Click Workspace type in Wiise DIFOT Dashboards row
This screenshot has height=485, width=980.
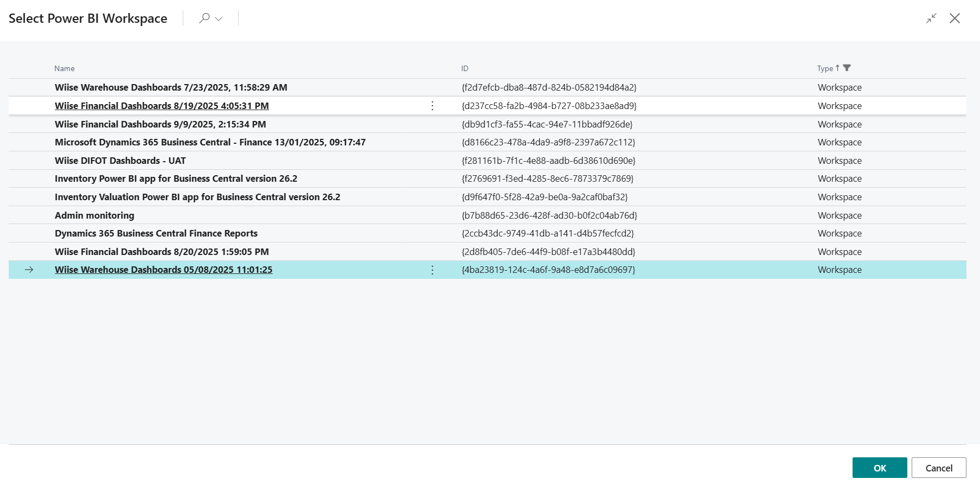pyautogui.click(x=840, y=161)
